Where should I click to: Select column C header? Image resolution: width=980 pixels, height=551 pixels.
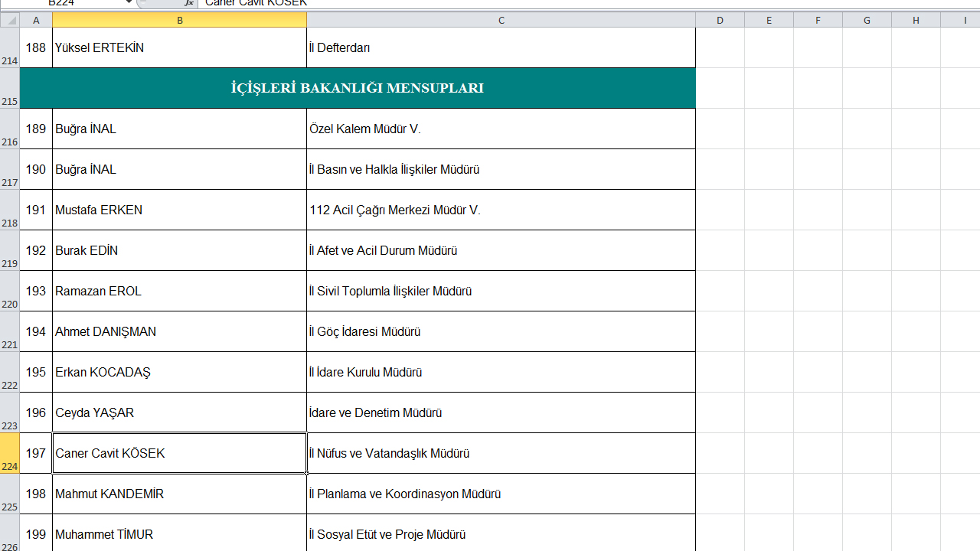[x=501, y=21]
